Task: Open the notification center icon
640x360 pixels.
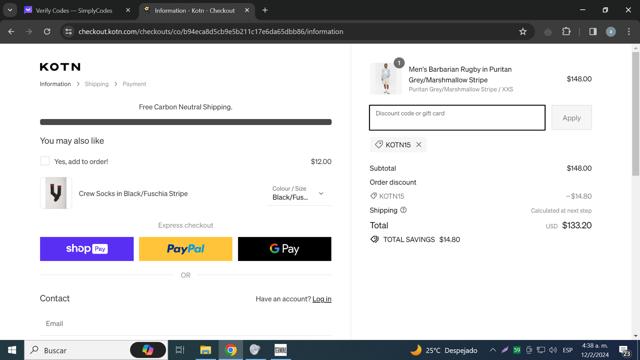Action: point(624,350)
